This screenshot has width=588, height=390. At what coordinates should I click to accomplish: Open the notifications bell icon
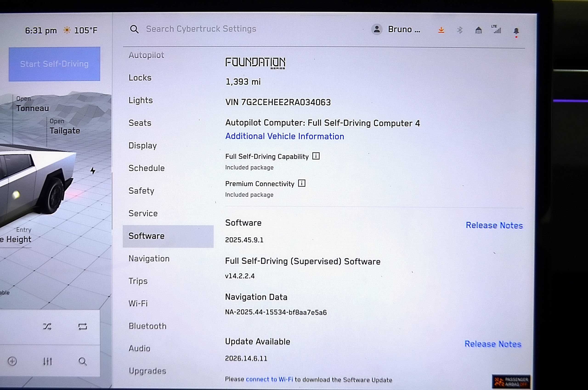pyautogui.click(x=516, y=31)
